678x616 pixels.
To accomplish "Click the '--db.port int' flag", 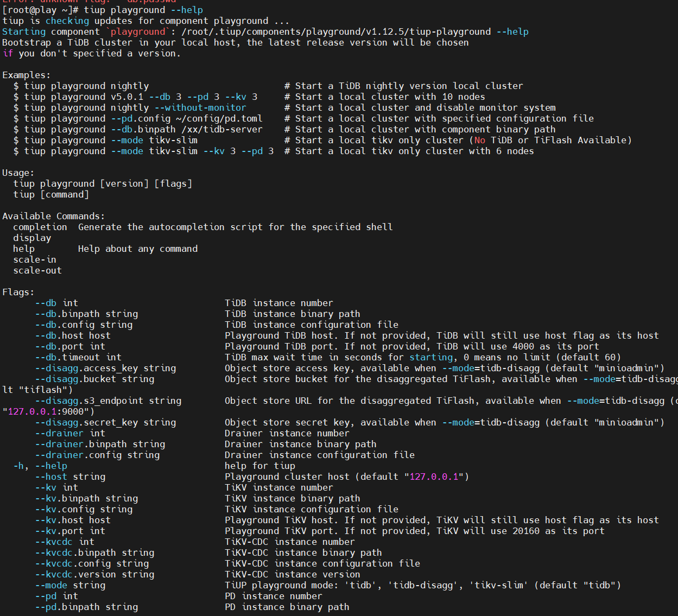I will pos(70,346).
